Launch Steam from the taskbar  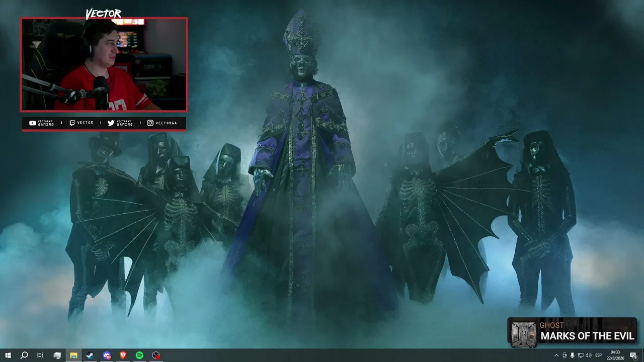tap(90, 355)
